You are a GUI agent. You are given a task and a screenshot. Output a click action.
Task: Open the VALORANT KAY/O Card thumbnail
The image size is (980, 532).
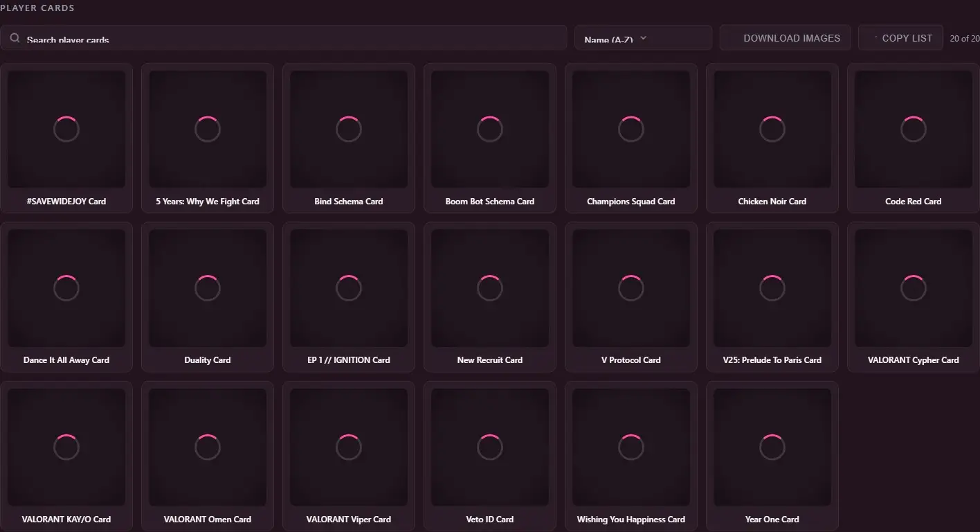click(66, 447)
